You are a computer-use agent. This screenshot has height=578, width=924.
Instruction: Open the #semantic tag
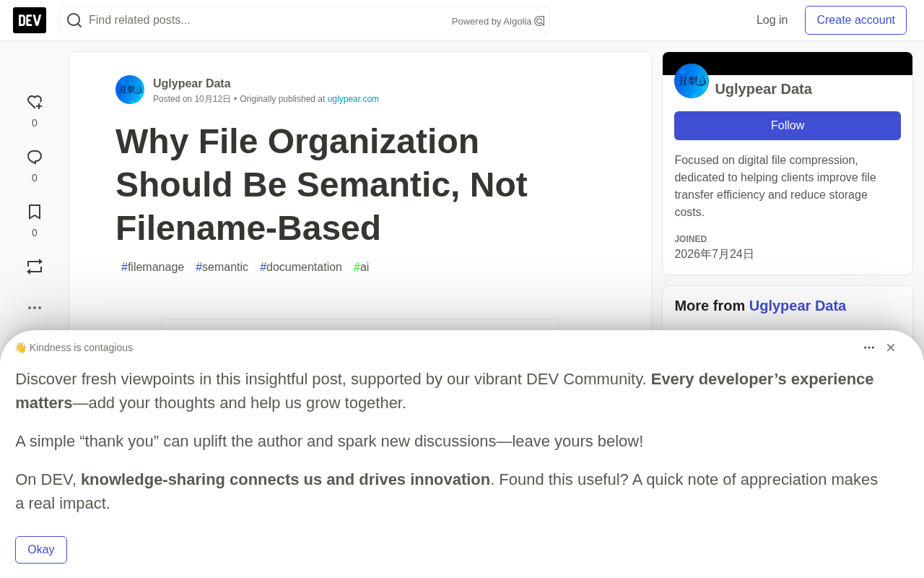click(x=222, y=267)
